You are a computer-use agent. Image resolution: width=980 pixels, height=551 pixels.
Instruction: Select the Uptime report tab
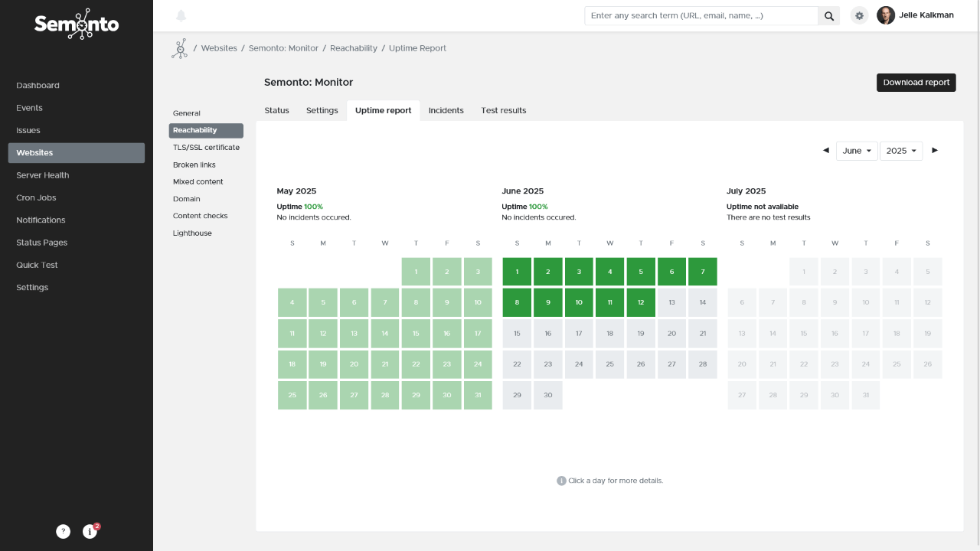click(x=384, y=110)
